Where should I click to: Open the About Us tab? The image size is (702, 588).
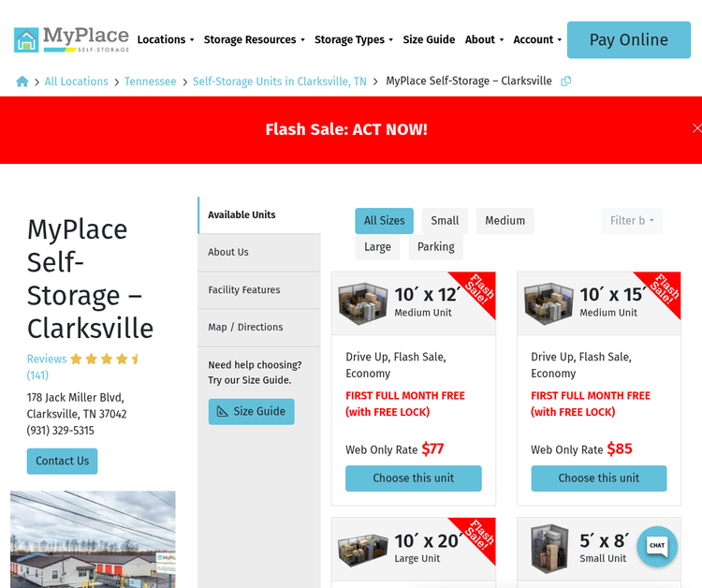228,252
